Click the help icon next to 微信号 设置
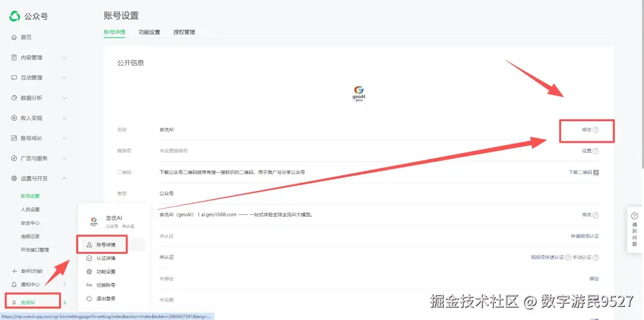The width and height of the screenshot is (644, 320). tap(596, 151)
